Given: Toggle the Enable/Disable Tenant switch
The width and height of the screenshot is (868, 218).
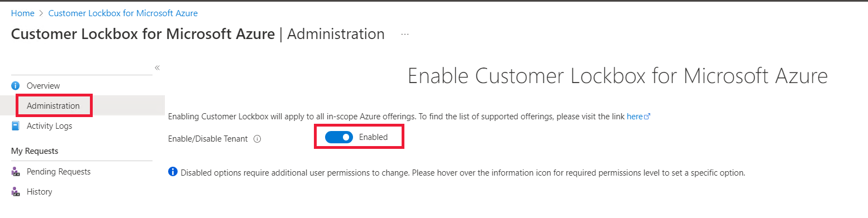Looking at the screenshot, I should click(339, 137).
